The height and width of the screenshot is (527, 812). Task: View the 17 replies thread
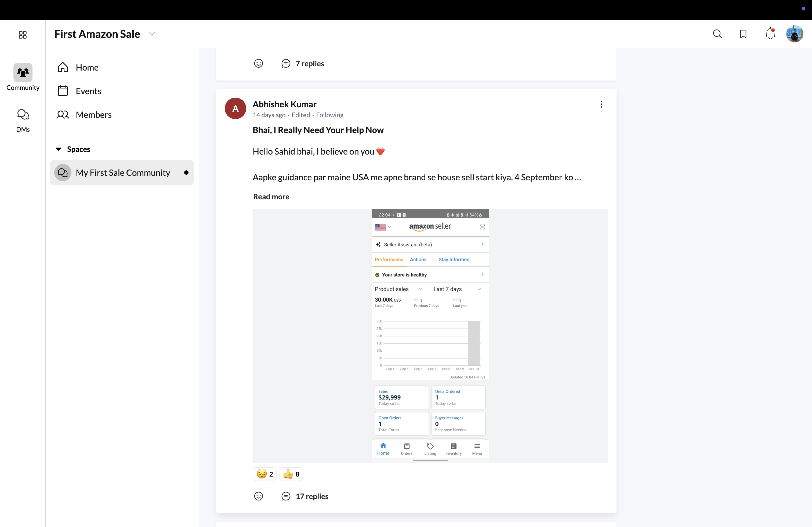coord(311,496)
